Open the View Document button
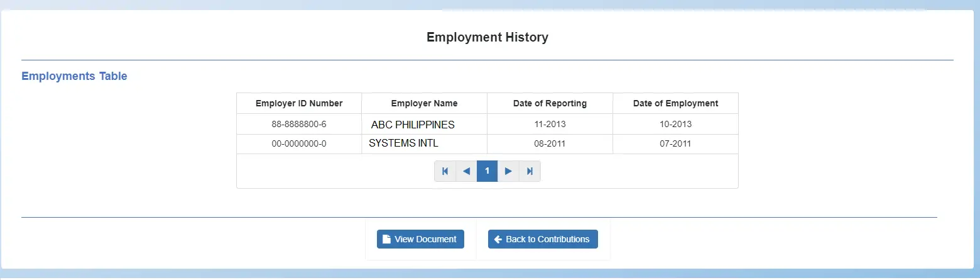Viewport: 980px width, 280px height. pyautogui.click(x=420, y=239)
